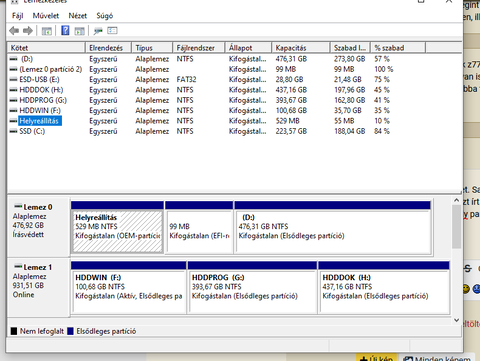Sort by the Elrendezés column header
Screen dimensions: 480x361
(x=108, y=48)
